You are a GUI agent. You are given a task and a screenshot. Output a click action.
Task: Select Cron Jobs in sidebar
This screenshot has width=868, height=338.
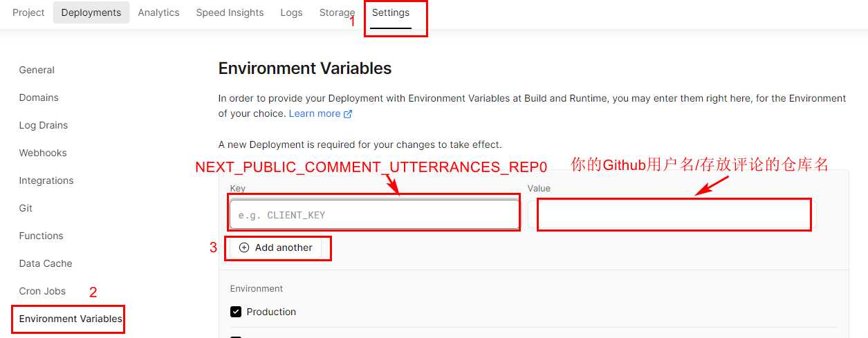coord(42,291)
